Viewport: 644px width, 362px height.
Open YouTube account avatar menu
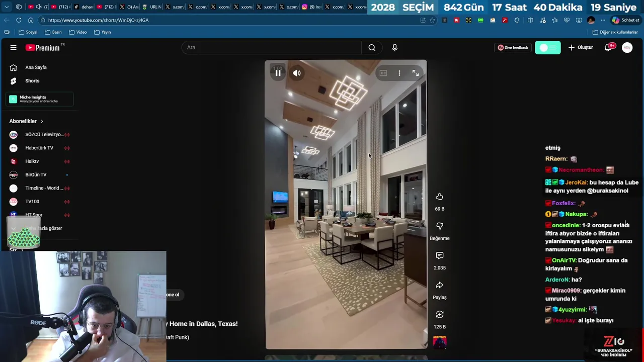[627, 47]
